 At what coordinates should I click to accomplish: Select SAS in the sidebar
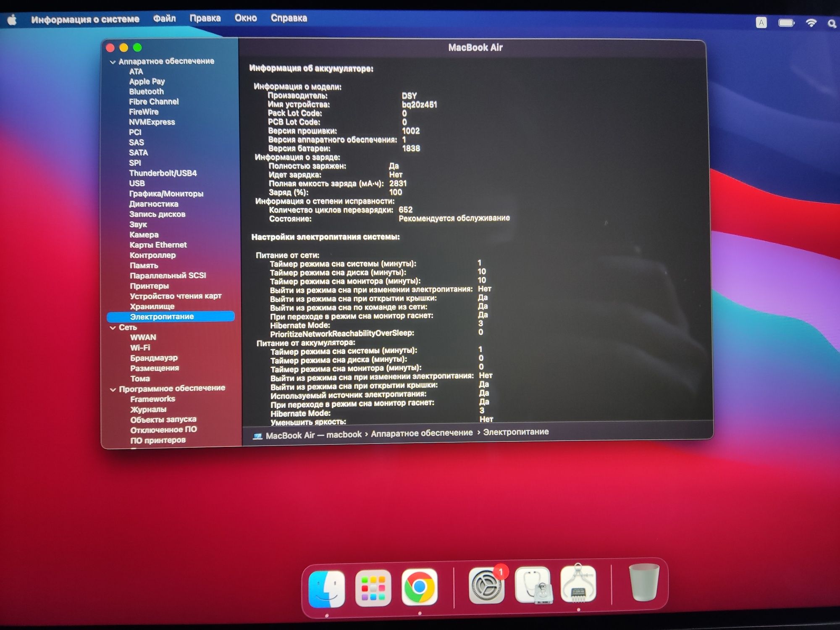click(136, 143)
